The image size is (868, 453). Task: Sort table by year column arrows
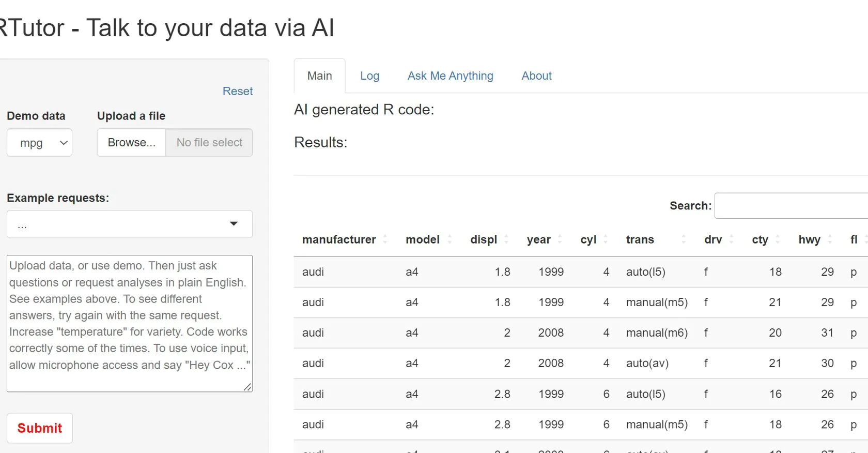(x=560, y=239)
